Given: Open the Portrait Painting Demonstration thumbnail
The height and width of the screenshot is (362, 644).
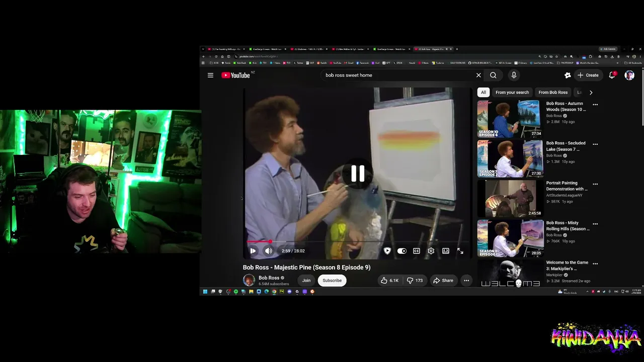Looking at the screenshot, I should (510, 198).
